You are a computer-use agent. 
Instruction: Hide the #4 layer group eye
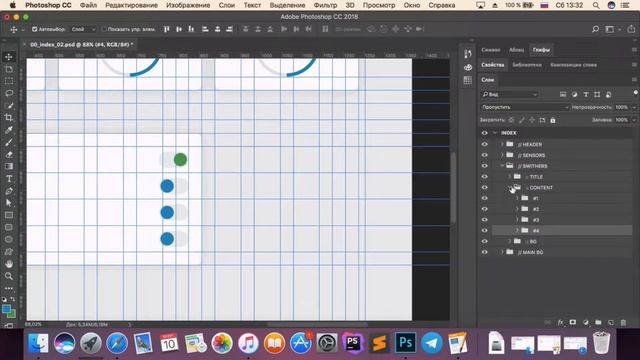coord(484,231)
